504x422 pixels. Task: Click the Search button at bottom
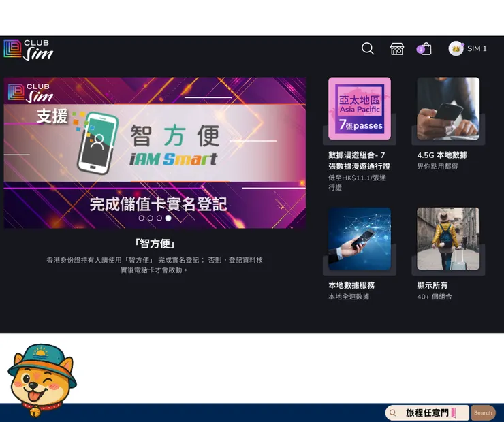pos(483,413)
